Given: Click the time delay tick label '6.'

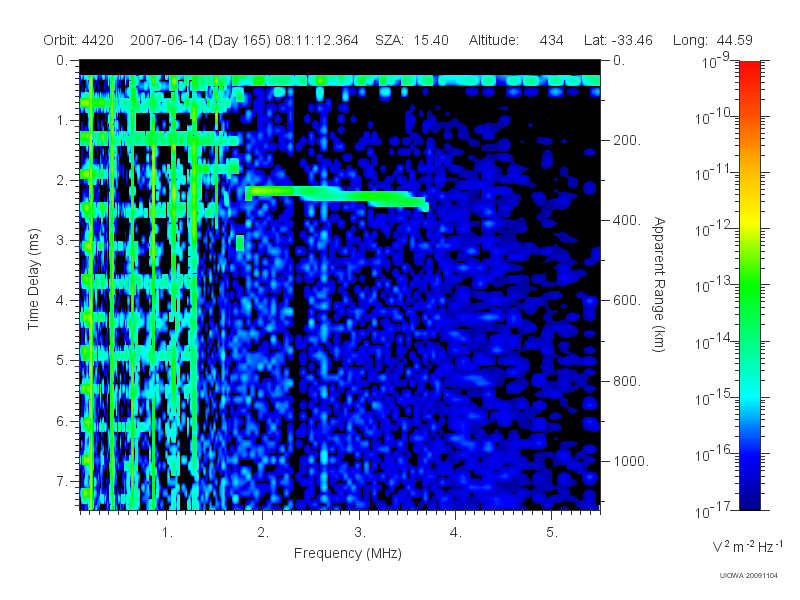Looking at the screenshot, I should (62, 421).
